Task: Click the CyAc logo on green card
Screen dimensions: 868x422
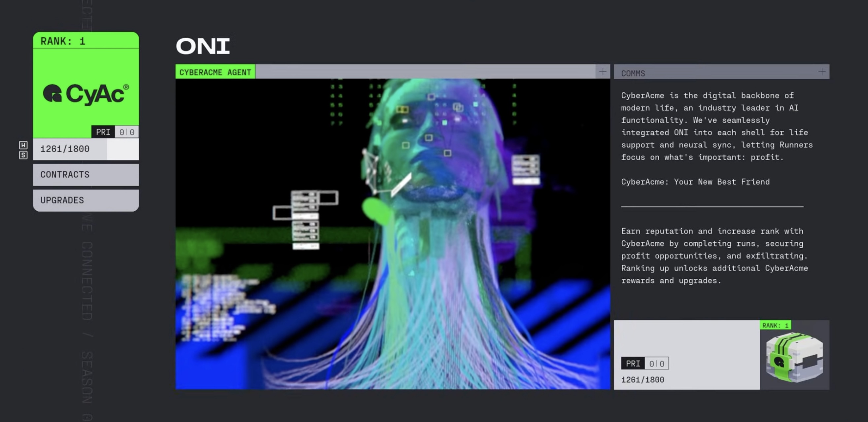Action: 86,93
